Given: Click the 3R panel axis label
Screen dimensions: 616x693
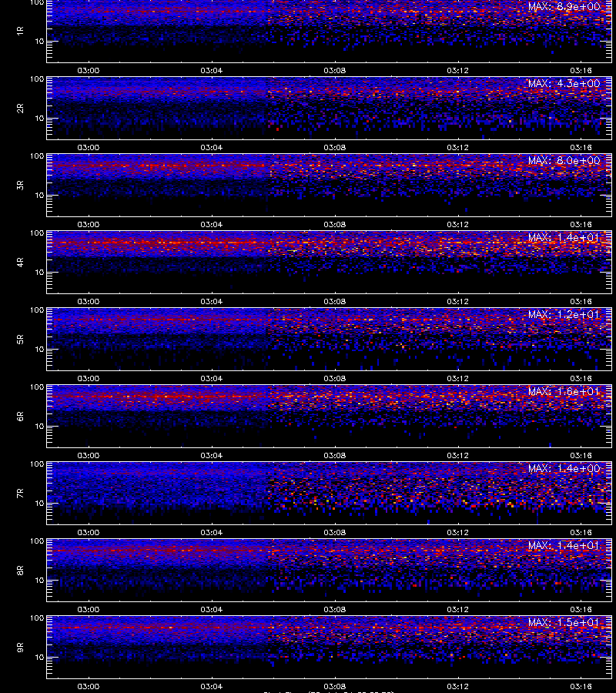Looking at the screenshot, I should pyautogui.click(x=20, y=185).
